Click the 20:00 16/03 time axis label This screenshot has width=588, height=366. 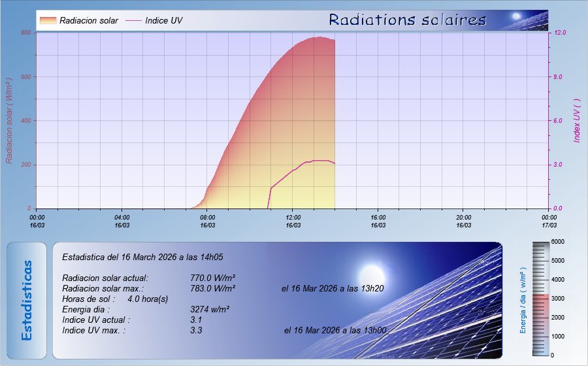pyautogui.click(x=463, y=221)
